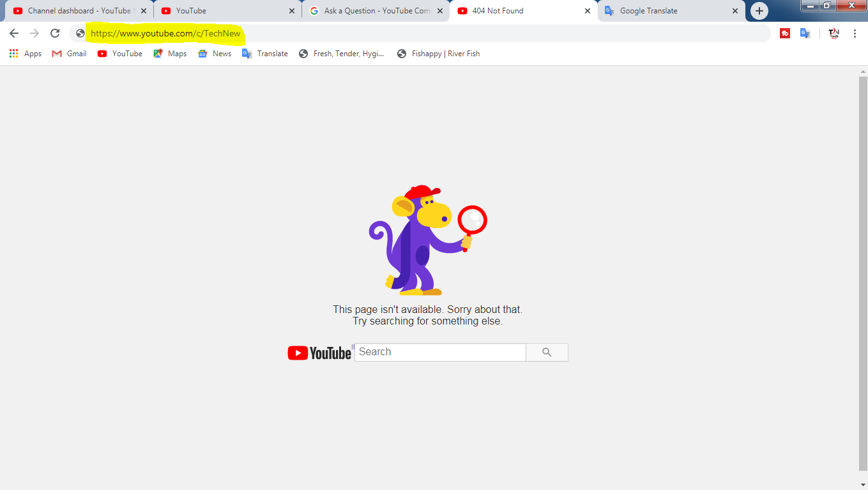Close the Channel dashboard tab
This screenshot has height=490, width=868.
tap(144, 11)
